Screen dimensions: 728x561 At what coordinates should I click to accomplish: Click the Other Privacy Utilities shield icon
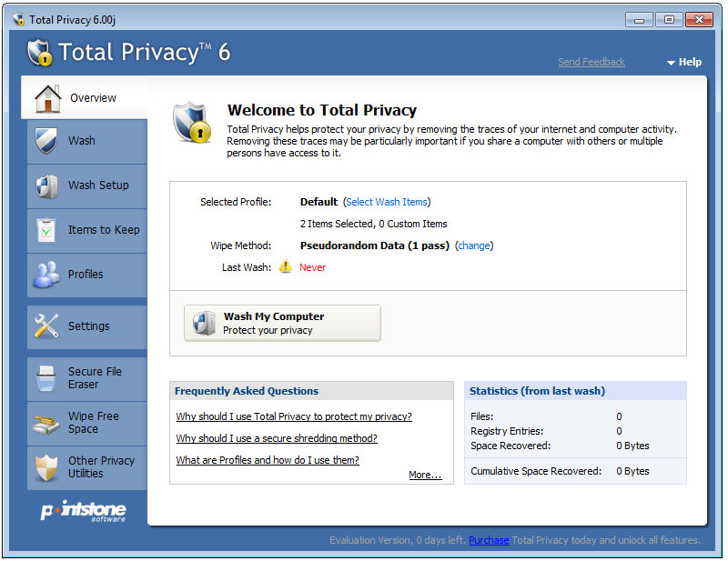pos(46,467)
